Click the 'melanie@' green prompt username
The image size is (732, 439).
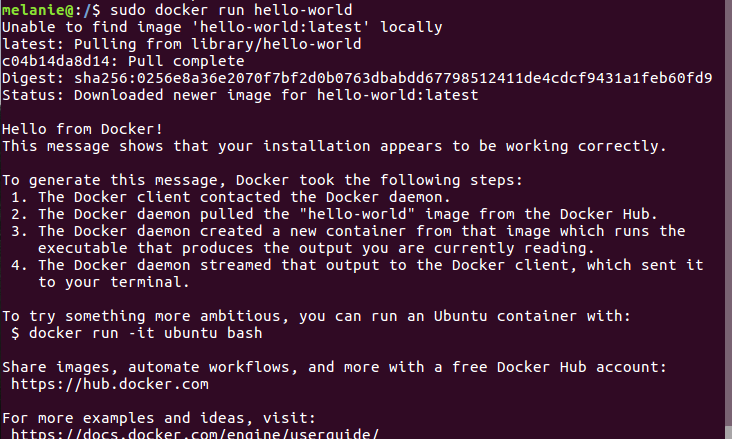[x=37, y=10]
